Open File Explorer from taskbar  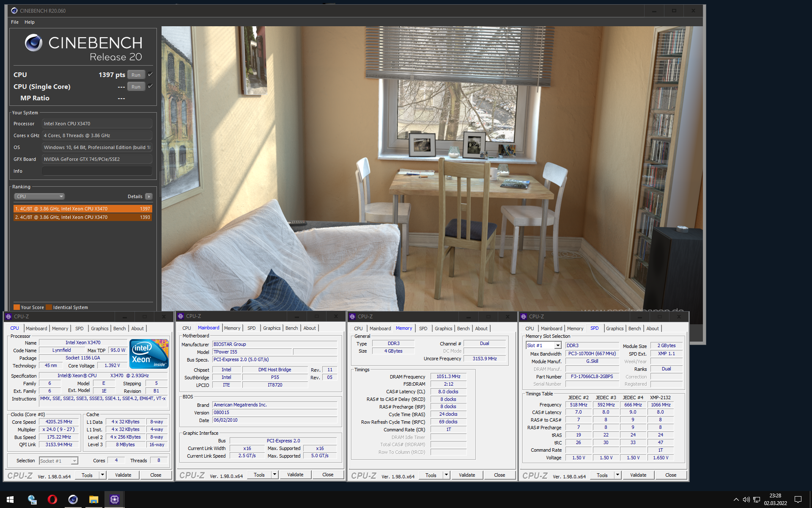coord(93,500)
